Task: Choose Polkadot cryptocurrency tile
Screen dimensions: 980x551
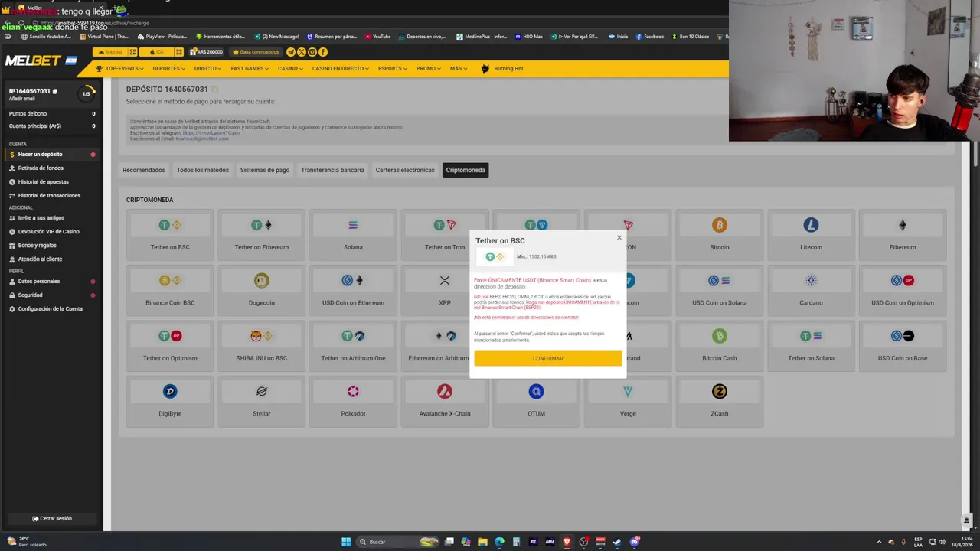Action: pyautogui.click(x=353, y=400)
